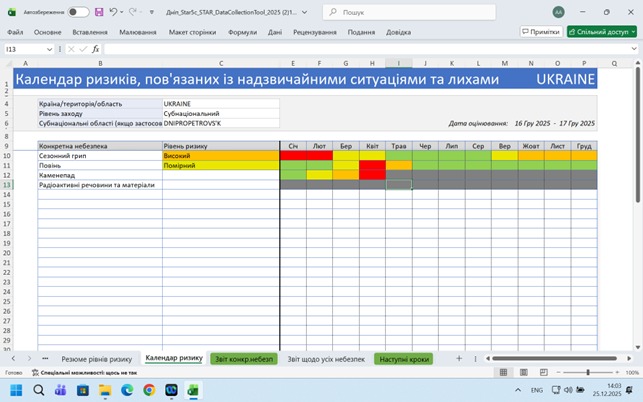
Task: Select the red Січ cell for Сезонний грип
Action: click(292, 156)
